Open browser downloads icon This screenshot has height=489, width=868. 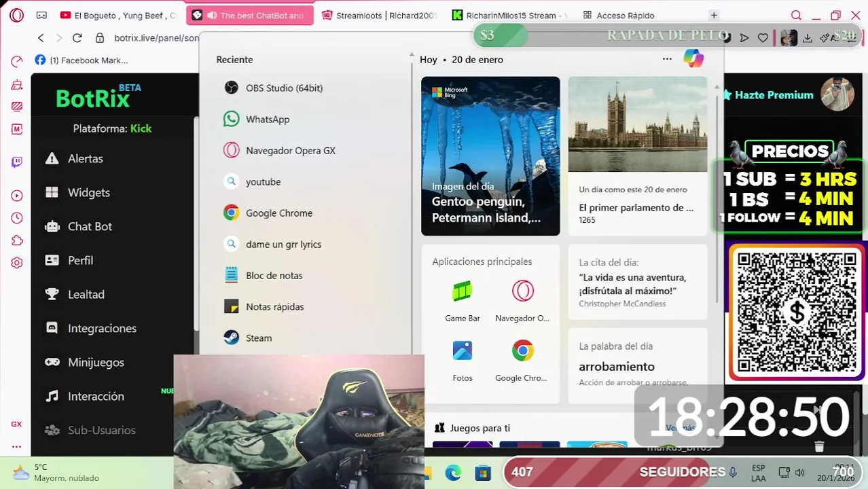click(808, 38)
